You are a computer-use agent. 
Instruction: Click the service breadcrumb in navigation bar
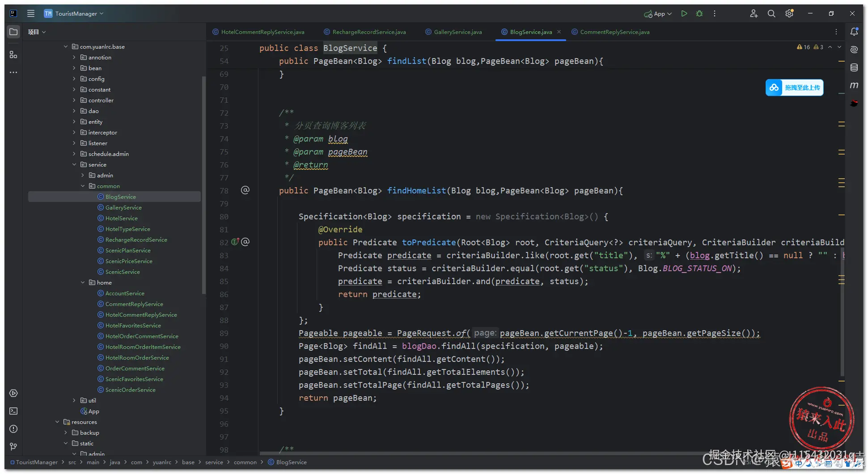click(214, 462)
